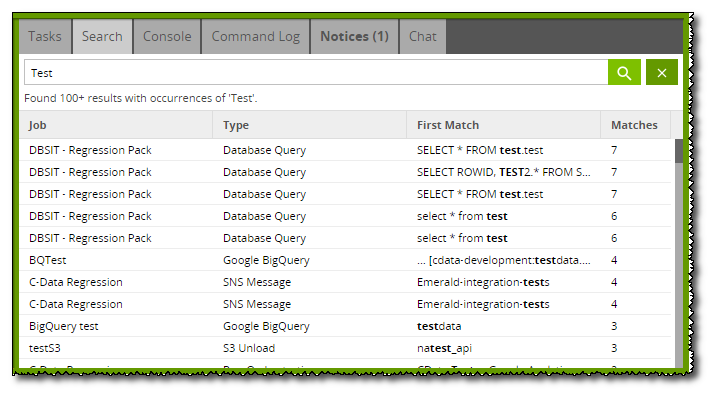The height and width of the screenshot is (395, 713).
Task: Click the '[cdata-development:testdata....' match cell
Action: tap(503, 260)
